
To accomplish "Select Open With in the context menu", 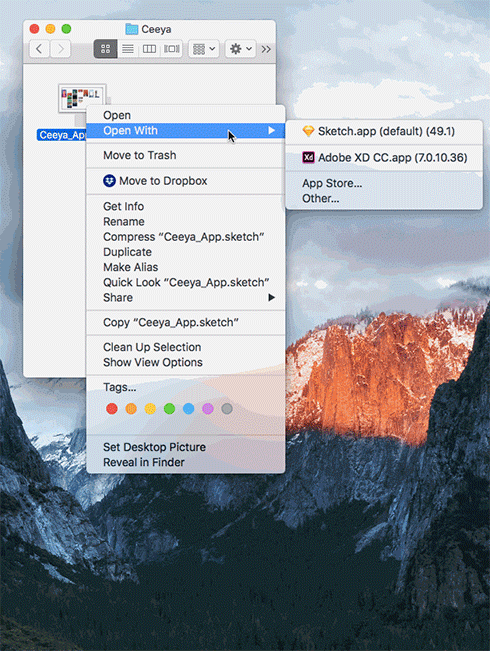I will tap(185, 130).
